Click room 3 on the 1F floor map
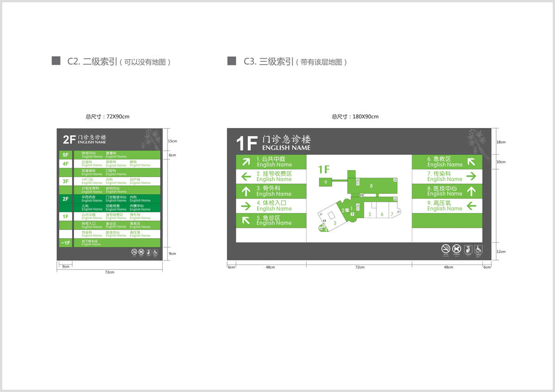The image size is (555, 392). pos(335,223)
